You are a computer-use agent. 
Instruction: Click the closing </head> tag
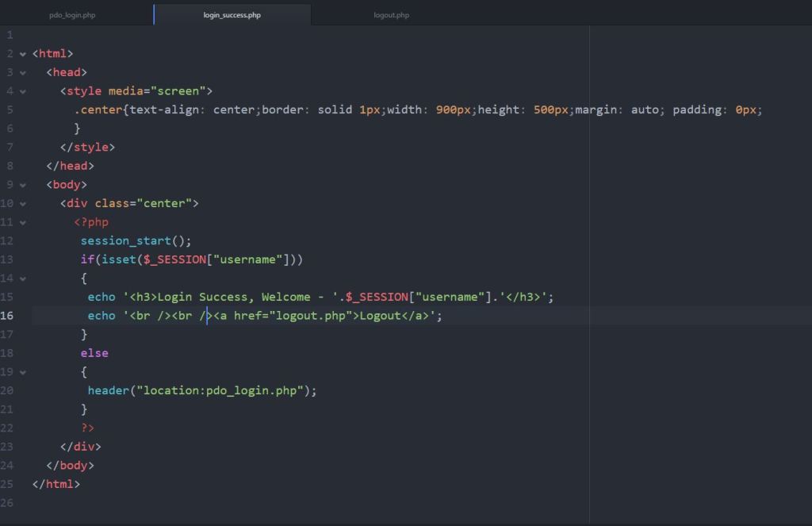[70, 166]
